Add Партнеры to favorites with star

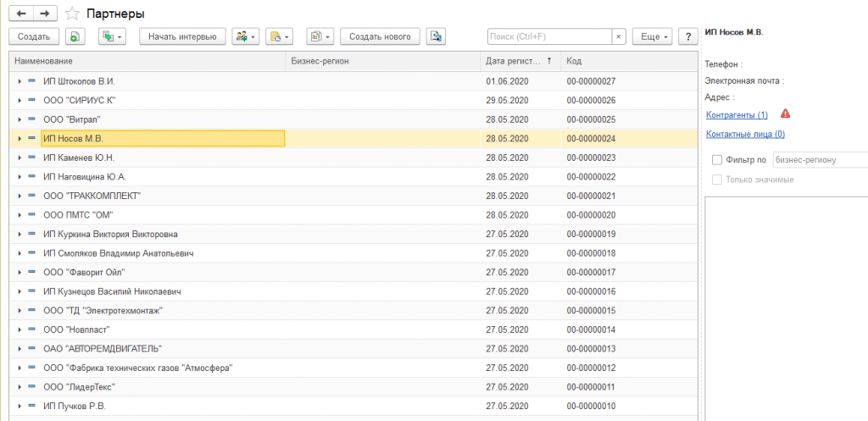point(73,14)
